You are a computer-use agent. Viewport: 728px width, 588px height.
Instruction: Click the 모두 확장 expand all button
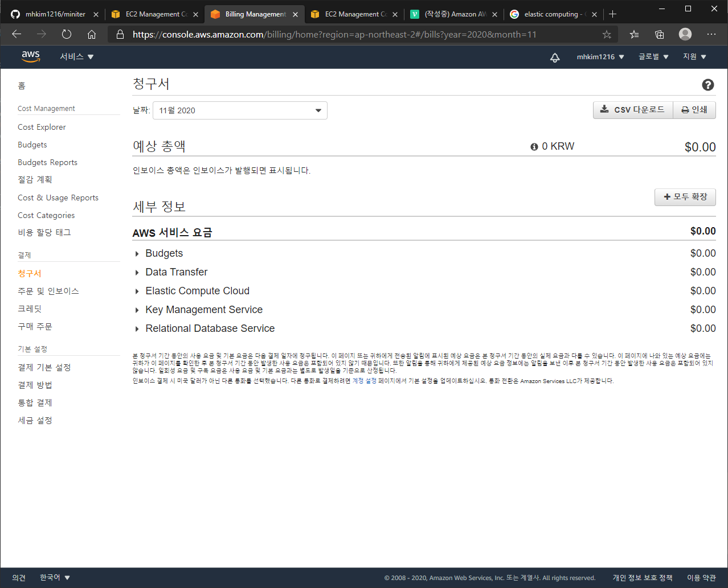[x=685, y=197]
